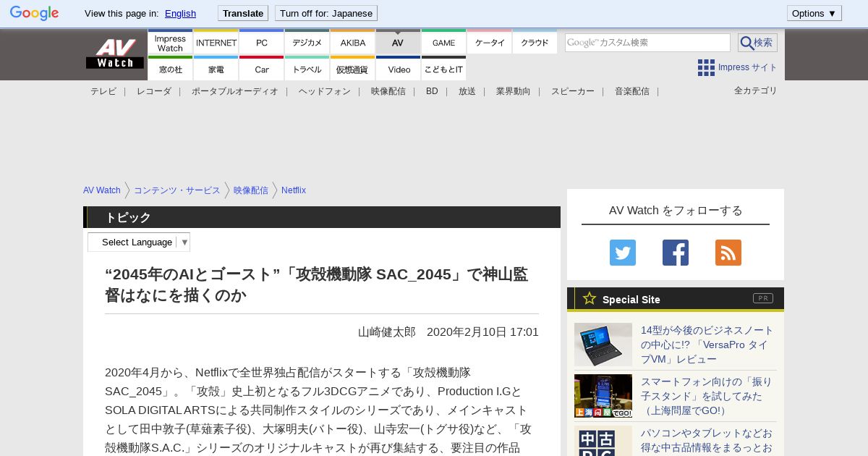
Task: Open the Video tab
Action: click(398, 69)
